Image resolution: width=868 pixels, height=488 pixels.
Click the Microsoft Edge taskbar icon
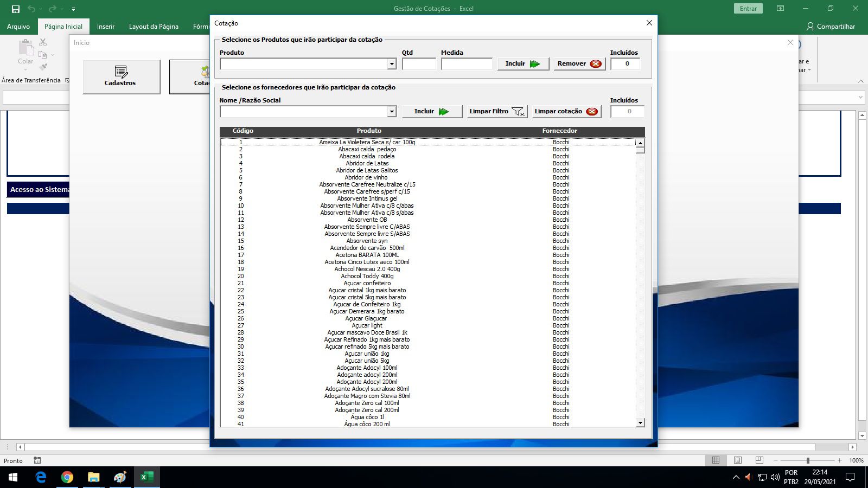[x=41, y=477]
